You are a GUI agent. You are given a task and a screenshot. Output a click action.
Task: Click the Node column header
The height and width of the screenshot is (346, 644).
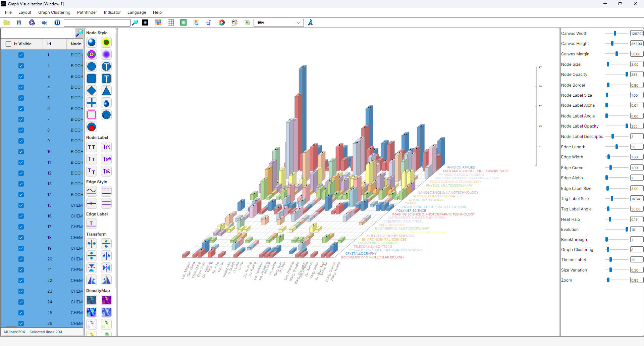[x=76, y=44]
